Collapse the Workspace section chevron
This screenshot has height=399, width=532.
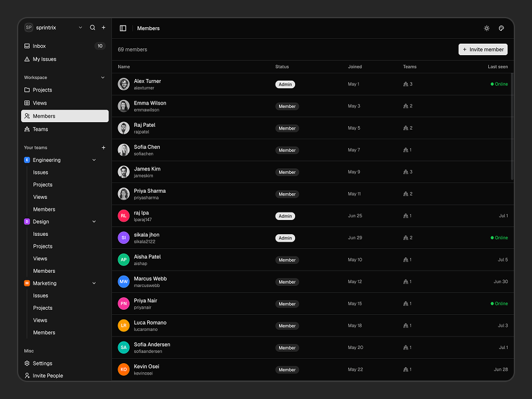coord(103,78)
